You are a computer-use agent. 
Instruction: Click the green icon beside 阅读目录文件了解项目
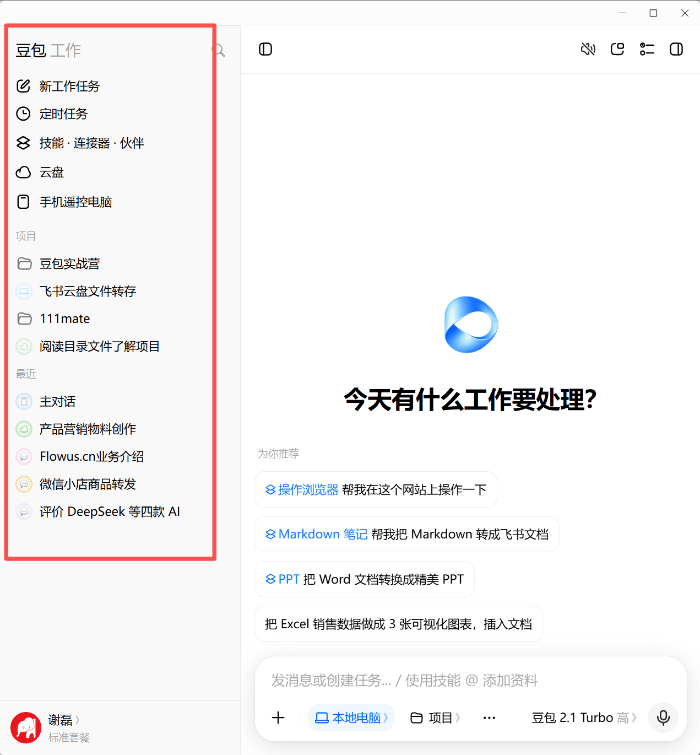(x=24, y=347)
